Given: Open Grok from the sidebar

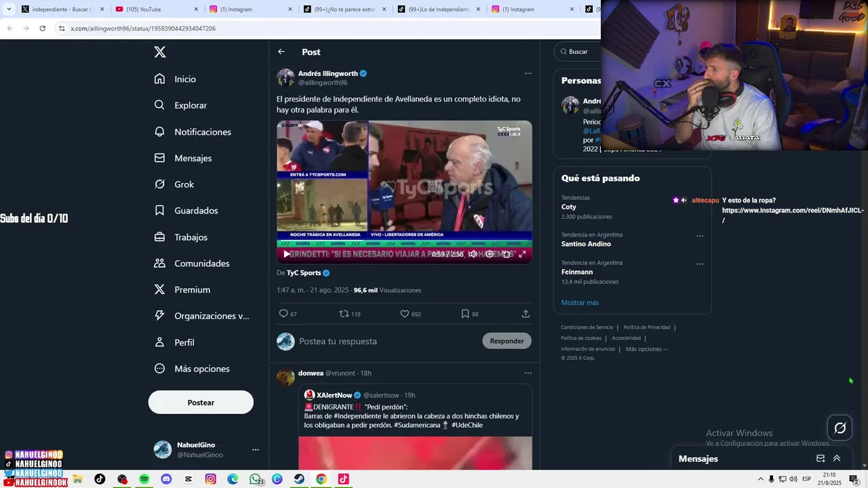Looking at the screenshot, I should pyautogui.click(x=174, y=184).
